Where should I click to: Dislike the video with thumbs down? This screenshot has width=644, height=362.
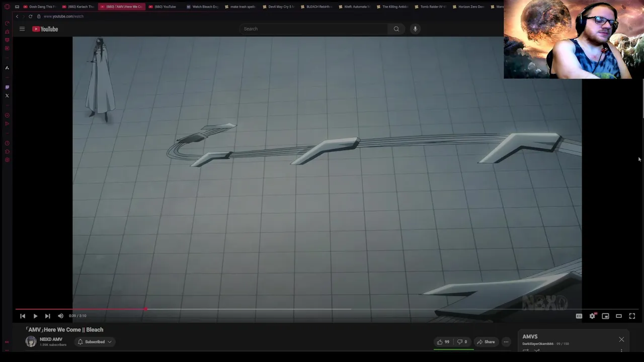(x=462, y=342)
